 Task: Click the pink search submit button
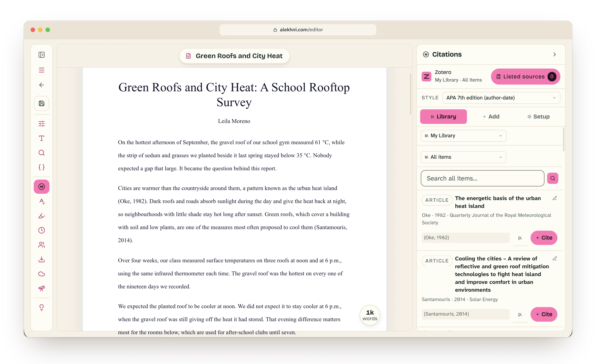tap(553, 178)
